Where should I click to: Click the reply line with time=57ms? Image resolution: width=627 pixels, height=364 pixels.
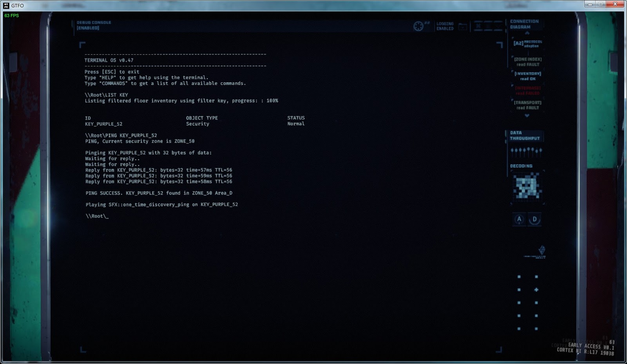coord(159,170)
